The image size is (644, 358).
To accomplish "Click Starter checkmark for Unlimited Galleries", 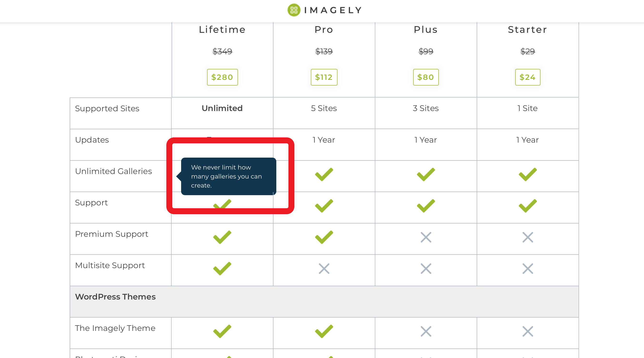I will point(527,174).
